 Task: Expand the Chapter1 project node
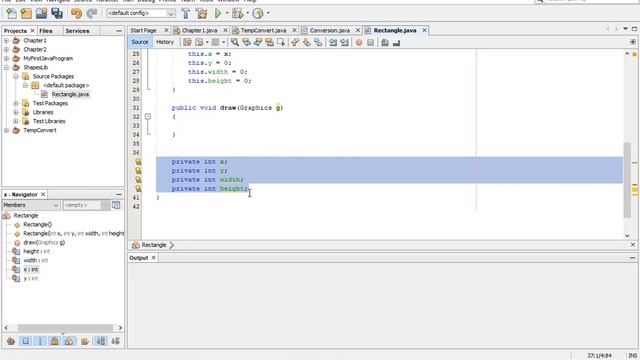(6, 40)
